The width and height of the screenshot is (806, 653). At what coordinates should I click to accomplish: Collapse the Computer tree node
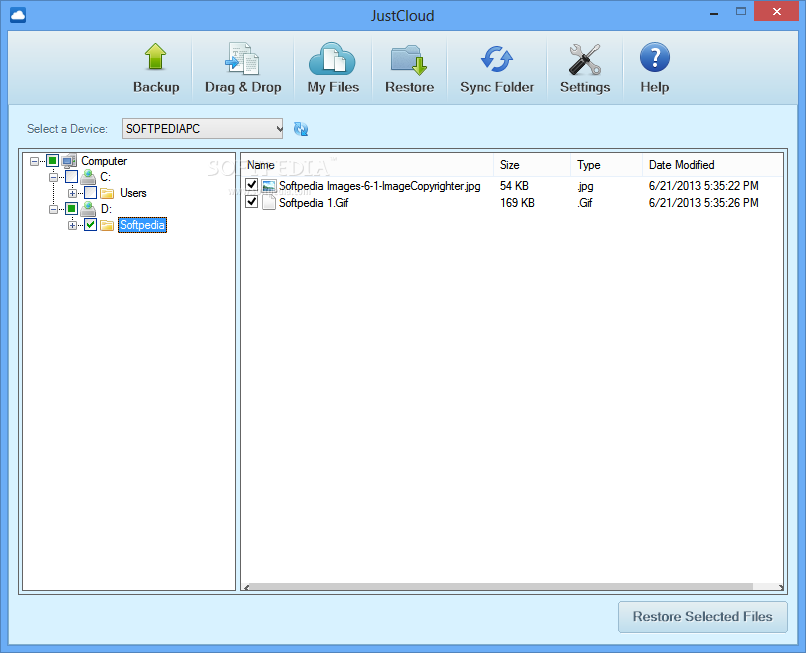[34, 161]
